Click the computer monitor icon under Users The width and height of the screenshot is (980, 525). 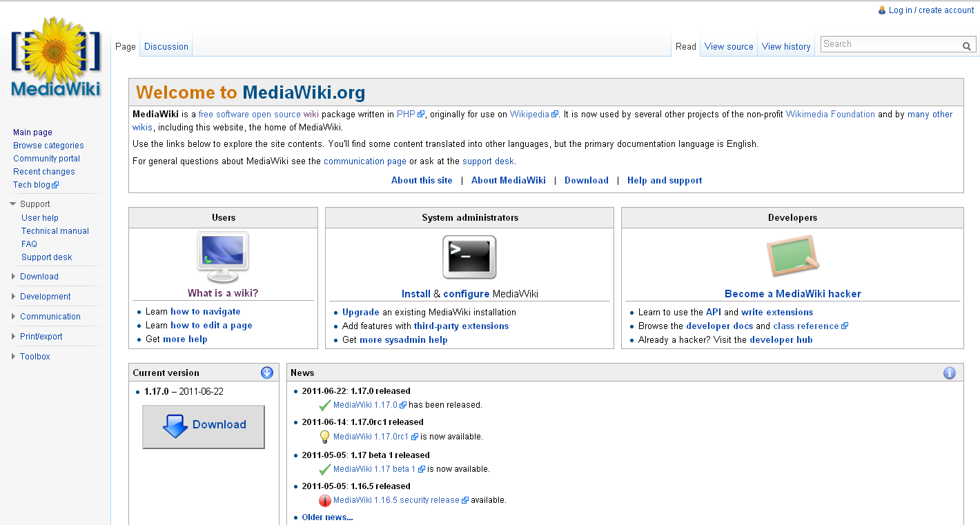click(223, 257)
